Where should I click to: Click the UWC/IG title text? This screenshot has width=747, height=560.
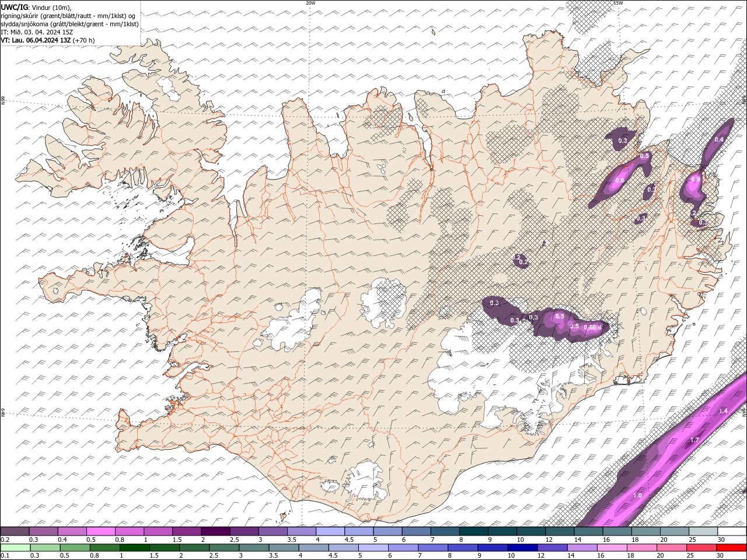pos(13,7)
